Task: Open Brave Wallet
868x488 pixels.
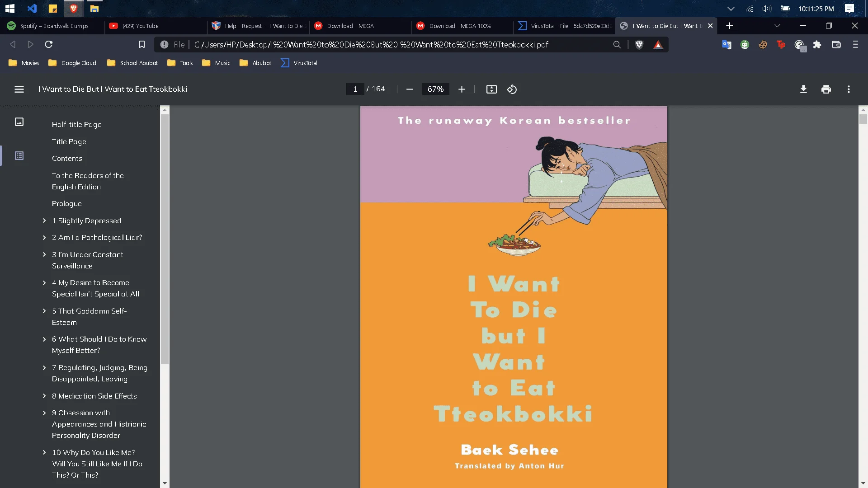Action: (836, 44)
